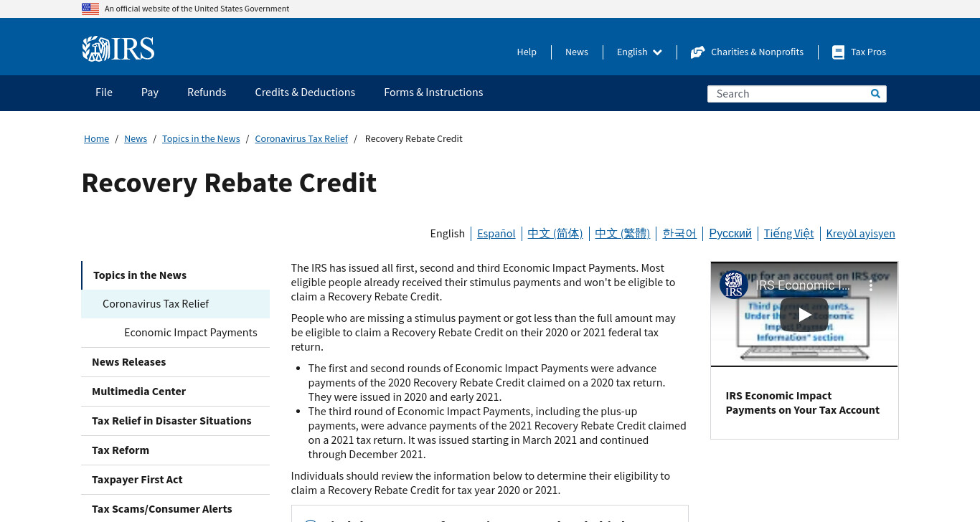Click the News link in header
The height and width of the screenshot is (522, 980).
coord(577,52)
